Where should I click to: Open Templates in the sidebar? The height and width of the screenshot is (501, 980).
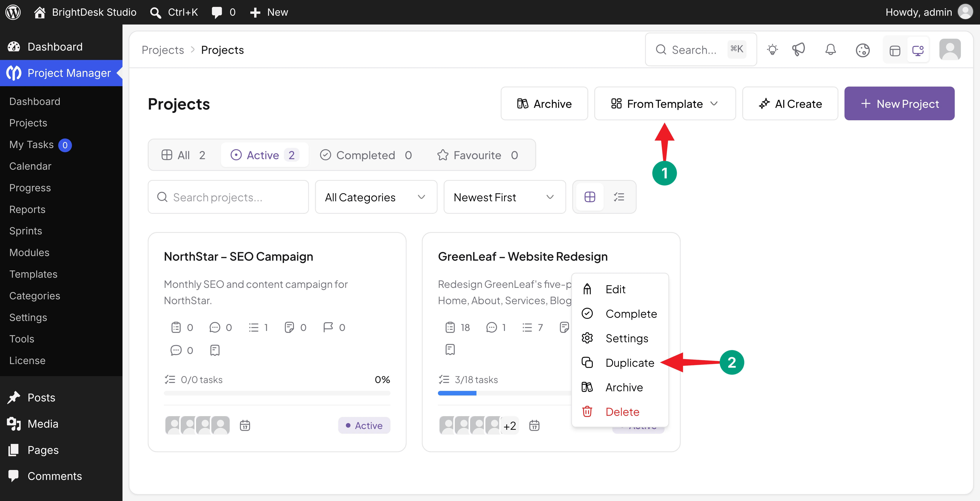[x=33, y=274]
